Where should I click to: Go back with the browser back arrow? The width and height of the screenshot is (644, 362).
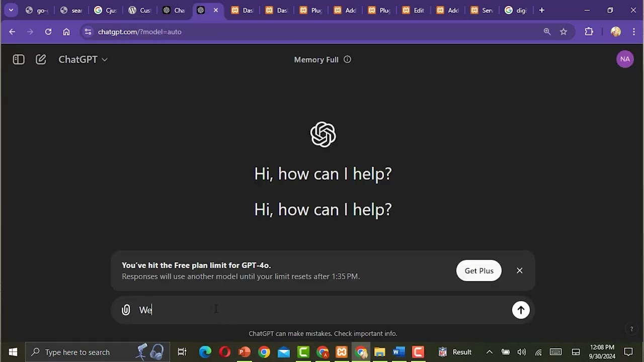12,32
